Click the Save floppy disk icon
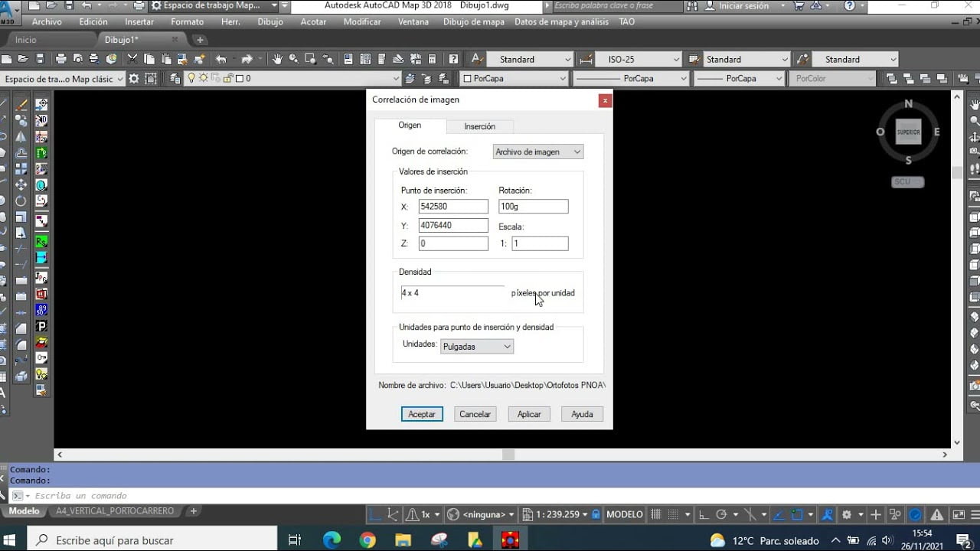 (40, 59)
